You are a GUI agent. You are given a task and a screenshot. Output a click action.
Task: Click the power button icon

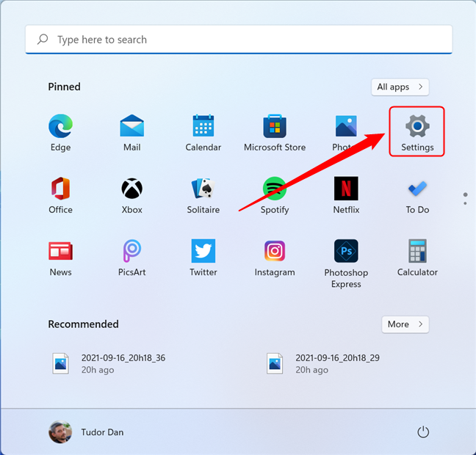point(423,432)
